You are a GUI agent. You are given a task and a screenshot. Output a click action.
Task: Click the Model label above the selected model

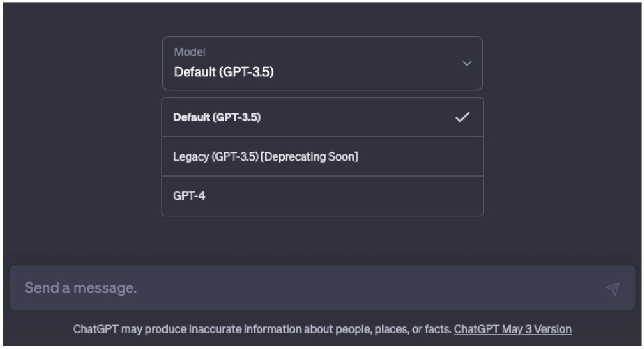coord(190,52)
